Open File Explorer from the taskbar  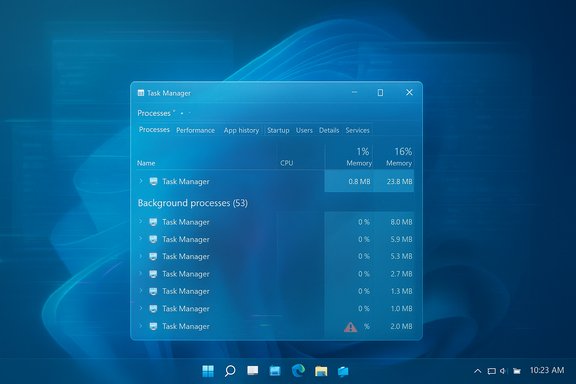pyautogui.click(x=321, y=371)
